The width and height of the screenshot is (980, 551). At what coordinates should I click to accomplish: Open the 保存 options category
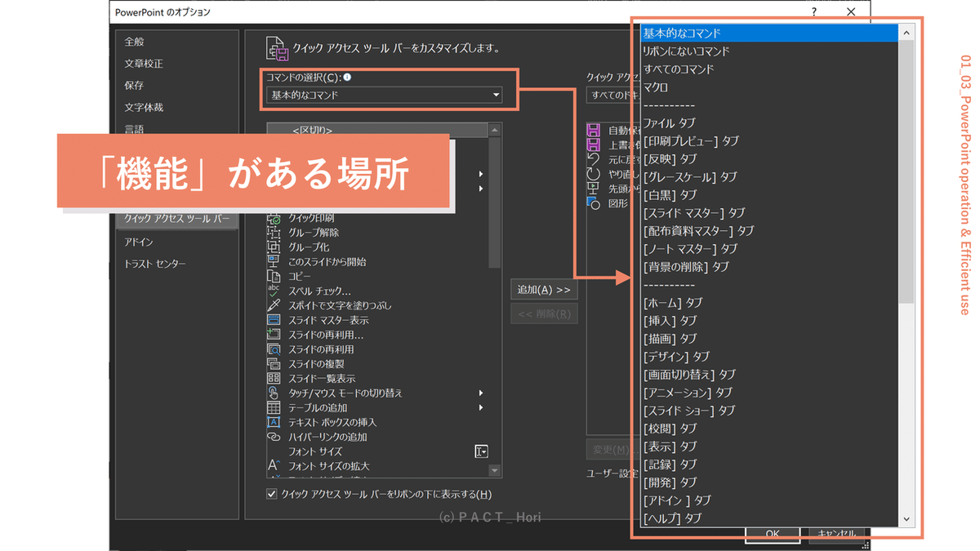(x=176, y=85)
